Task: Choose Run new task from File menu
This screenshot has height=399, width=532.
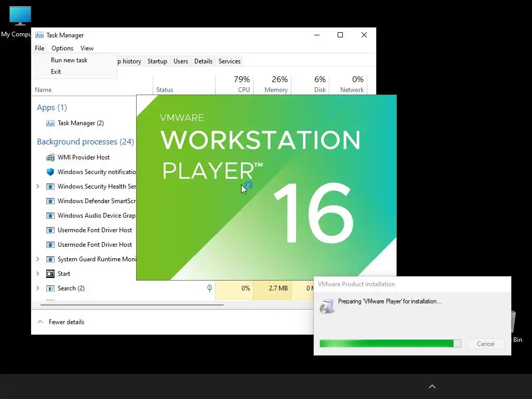Action: pos(69,60)
